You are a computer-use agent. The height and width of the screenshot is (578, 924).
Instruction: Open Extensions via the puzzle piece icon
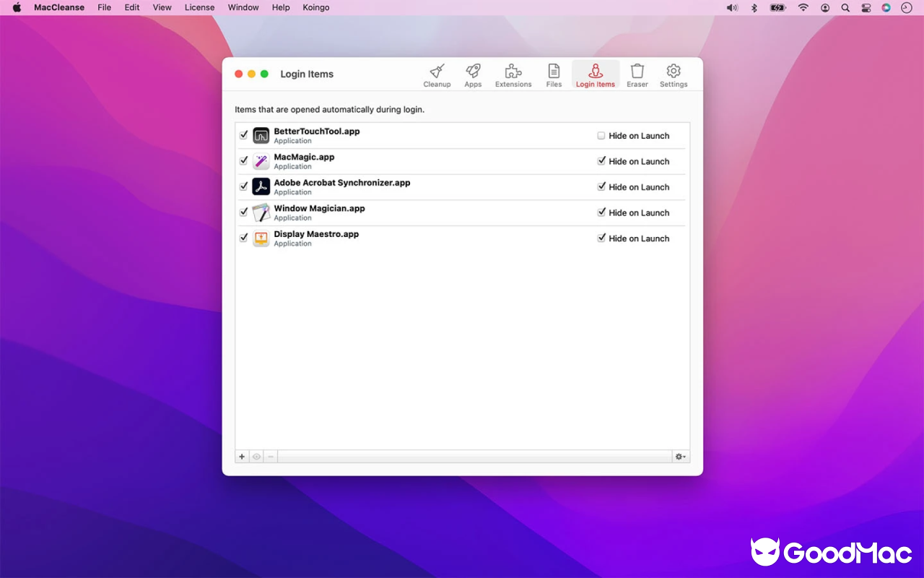513,74
